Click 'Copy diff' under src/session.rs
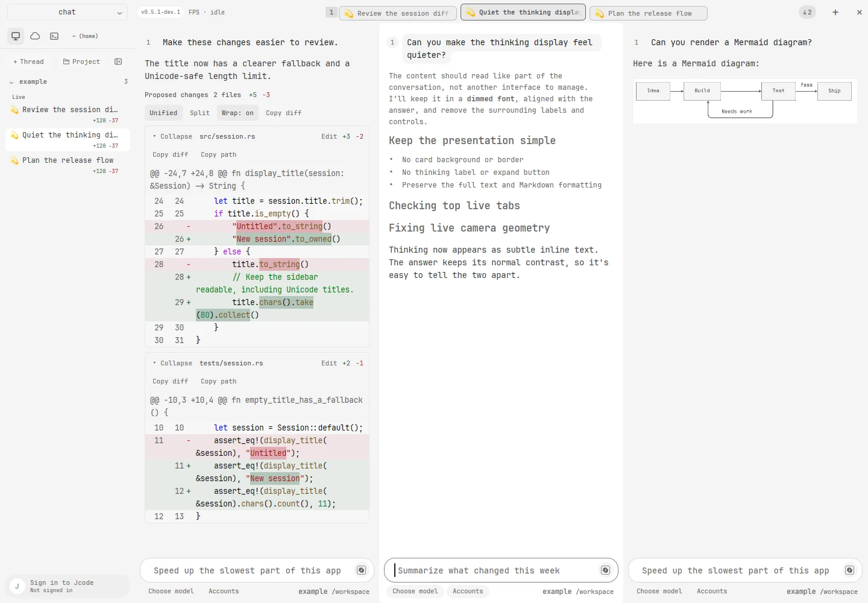 pyautogui.click(x=171, y=155)
